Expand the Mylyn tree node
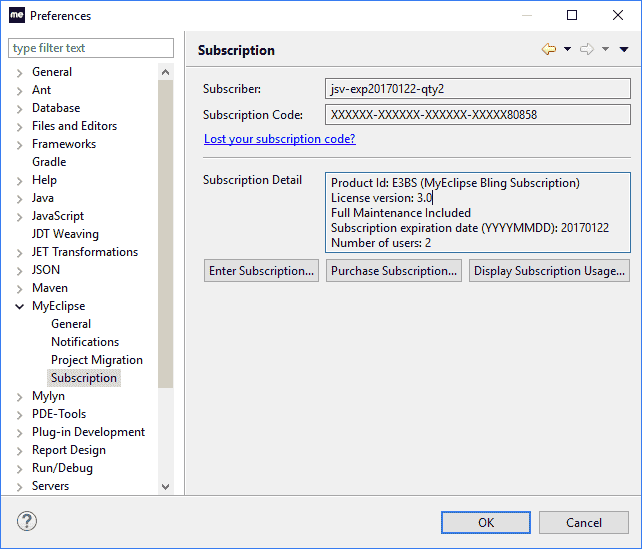 point(19,397)
